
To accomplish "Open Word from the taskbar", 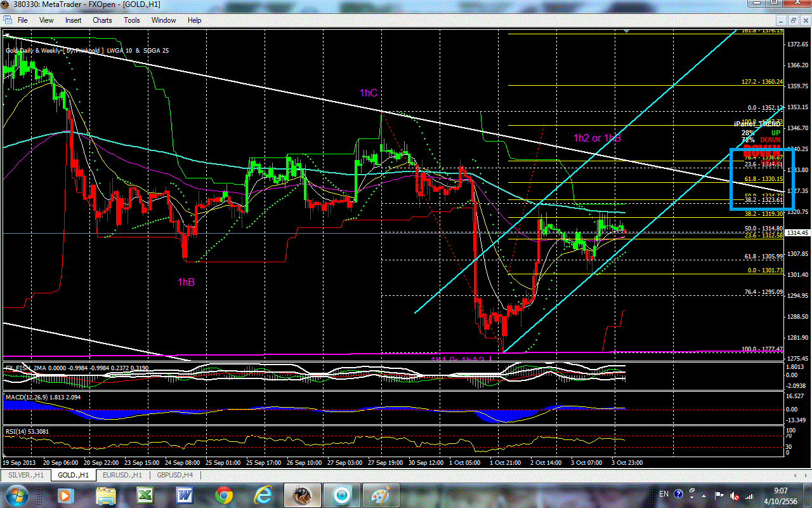I will [x=184, y=494].
